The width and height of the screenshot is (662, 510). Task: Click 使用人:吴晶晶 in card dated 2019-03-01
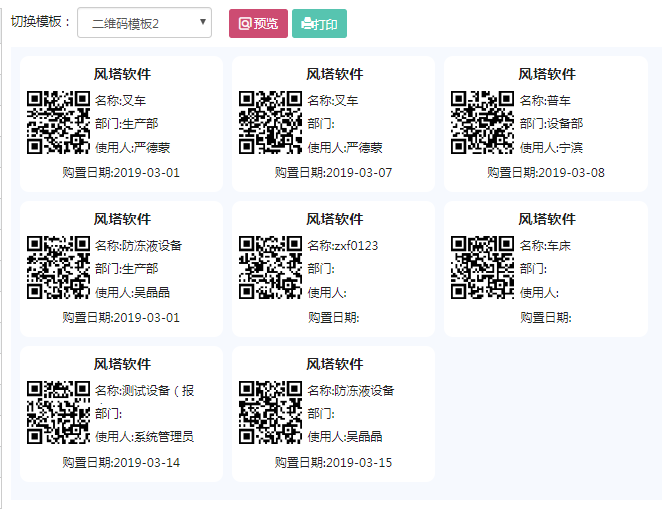[x=133, y=292]
